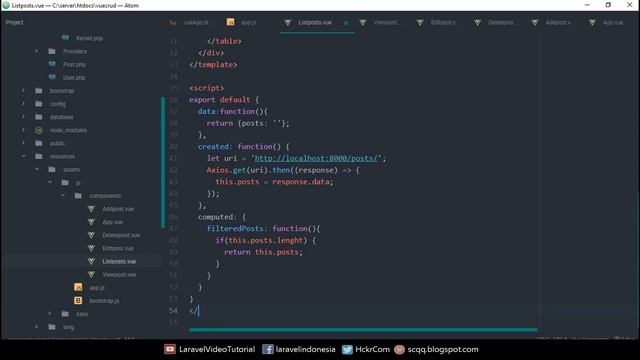Click the database folder icon
The width and height of the screenshot is (640, 360).
point(39,117)
